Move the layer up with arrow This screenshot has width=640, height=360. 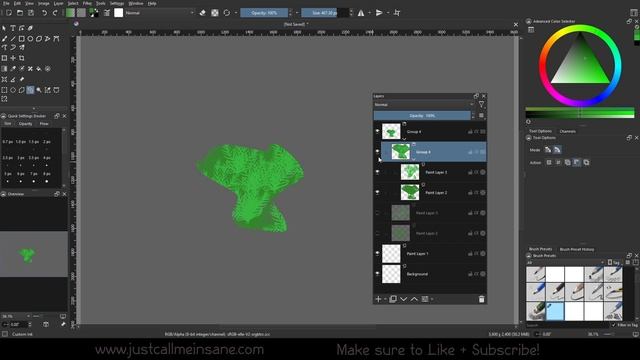tap(414, 299)
